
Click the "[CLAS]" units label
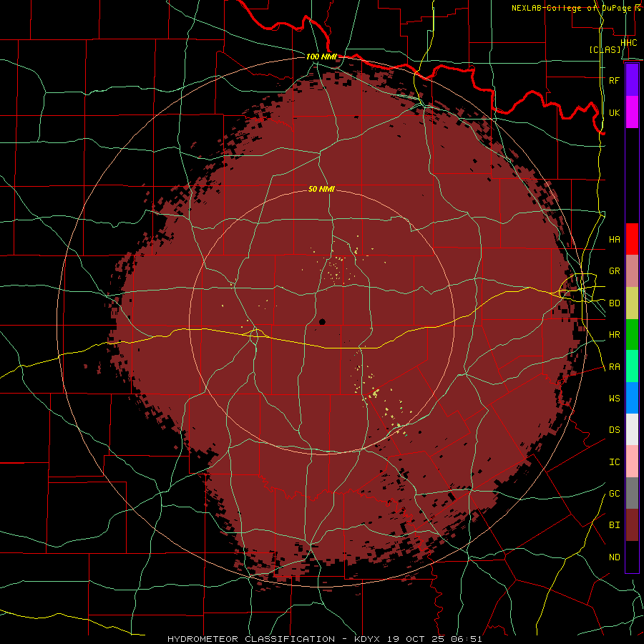coord(605,50)
